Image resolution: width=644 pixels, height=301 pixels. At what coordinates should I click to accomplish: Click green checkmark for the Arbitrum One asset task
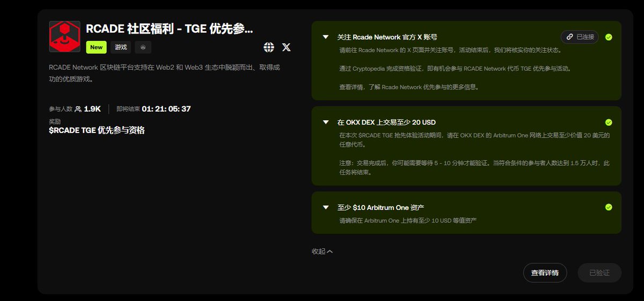coord(609,207)
